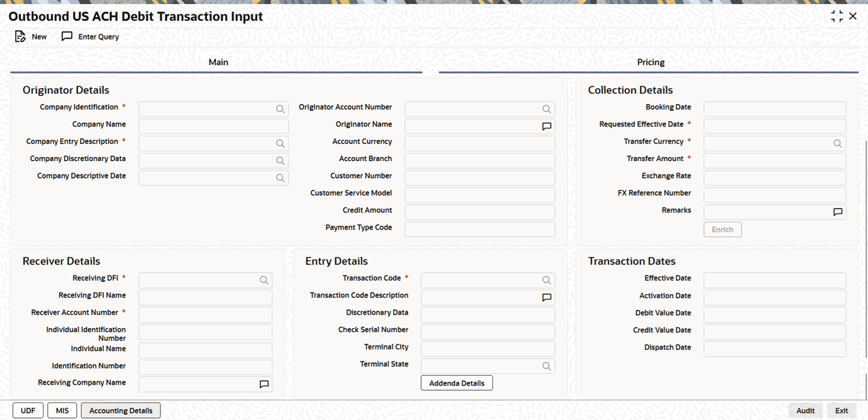Focus the Transfer Amount field
This screenshot has width=868, height=420.
[775, 160]
